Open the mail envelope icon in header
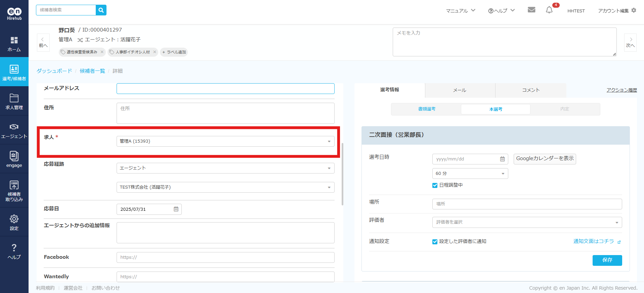 [531, 10]
